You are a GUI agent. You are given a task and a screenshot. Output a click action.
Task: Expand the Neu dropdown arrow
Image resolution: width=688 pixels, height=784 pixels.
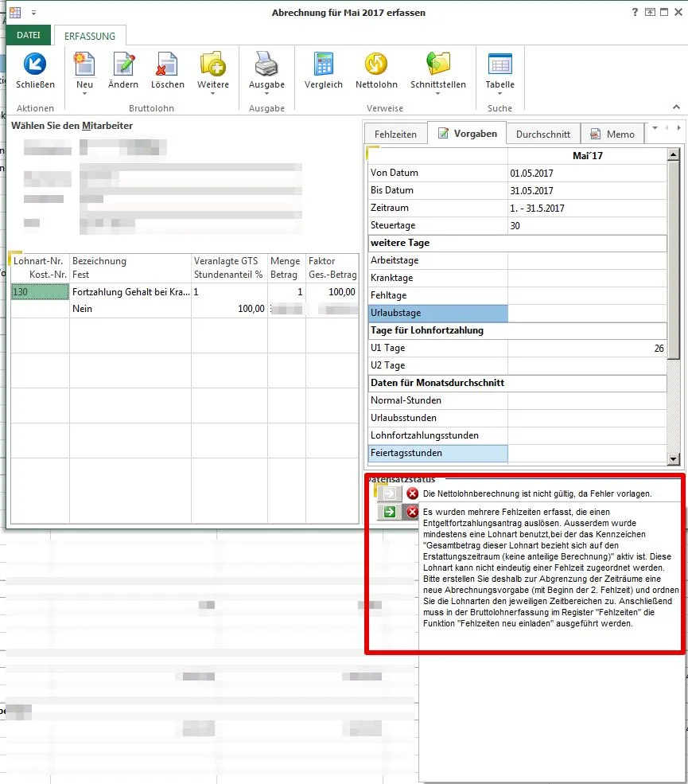tap(84, 94)
